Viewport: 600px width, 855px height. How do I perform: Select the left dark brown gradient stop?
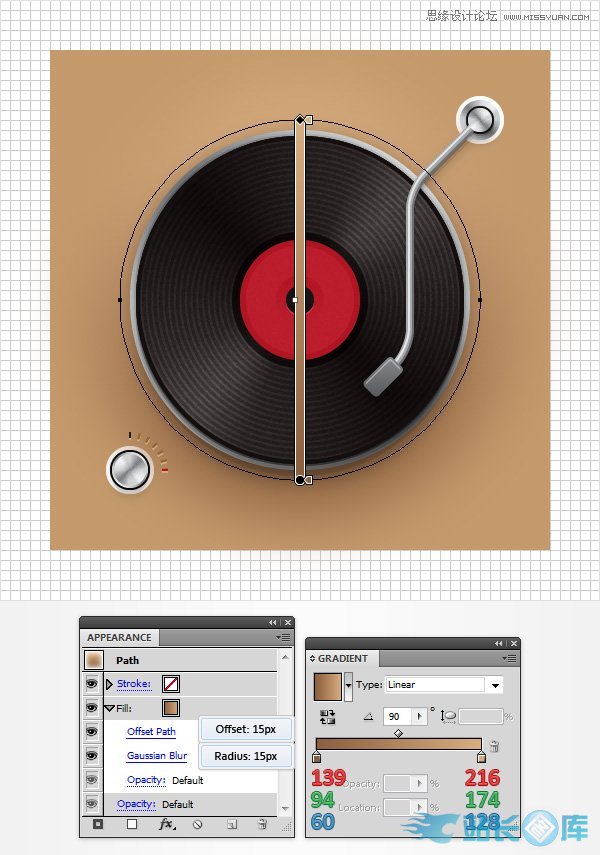tap(316, 757)
